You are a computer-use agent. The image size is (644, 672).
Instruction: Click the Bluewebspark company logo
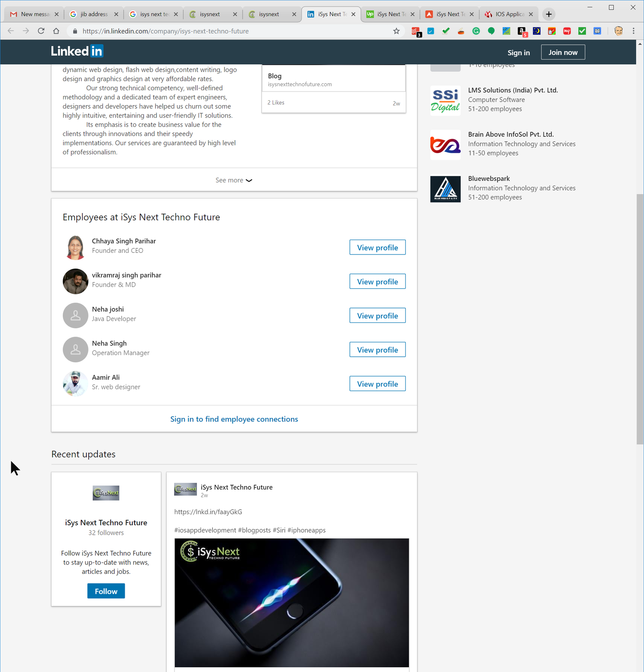445,188
